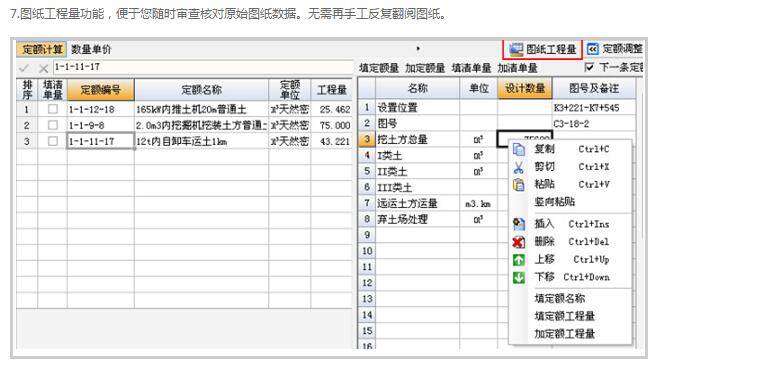Choose 填定额工程量 from the context menu
This screenshot has width=771, height=371.
coord(564,316)
